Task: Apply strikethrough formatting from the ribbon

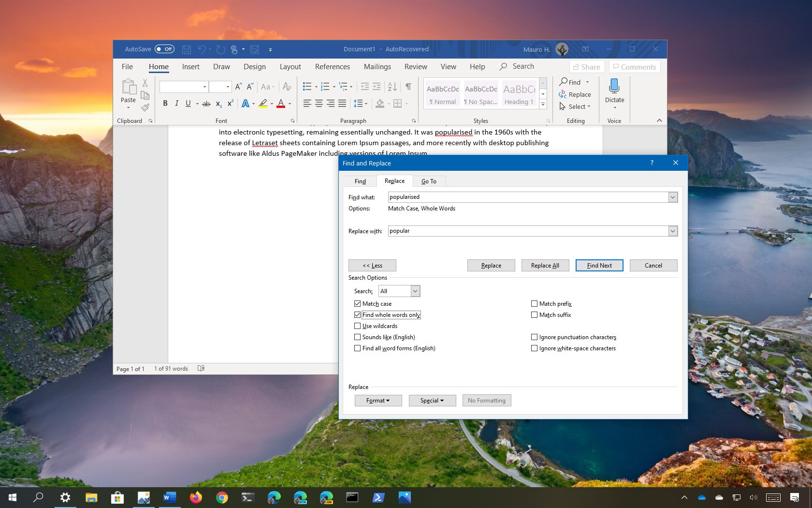Action: click(x=206, y=103)
